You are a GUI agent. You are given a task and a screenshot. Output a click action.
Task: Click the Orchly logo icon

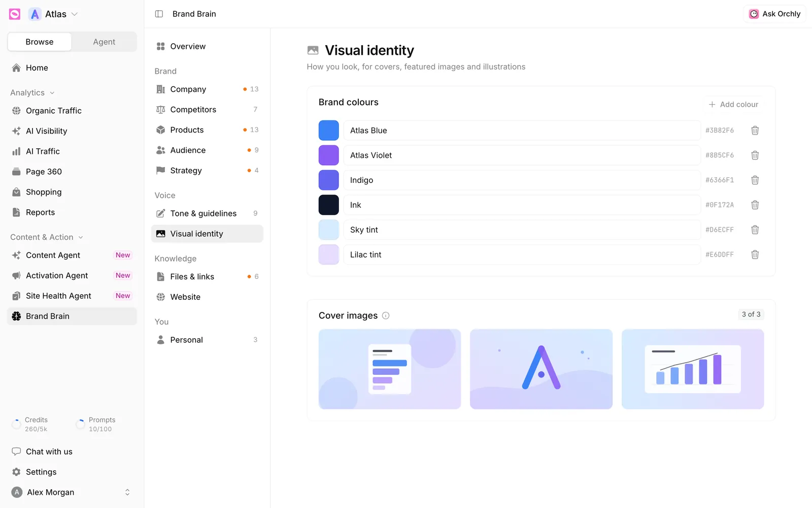[15, 14]
